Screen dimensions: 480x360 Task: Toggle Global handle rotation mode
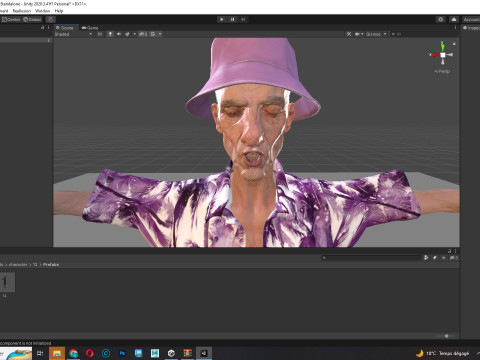[x=32, y=19]
